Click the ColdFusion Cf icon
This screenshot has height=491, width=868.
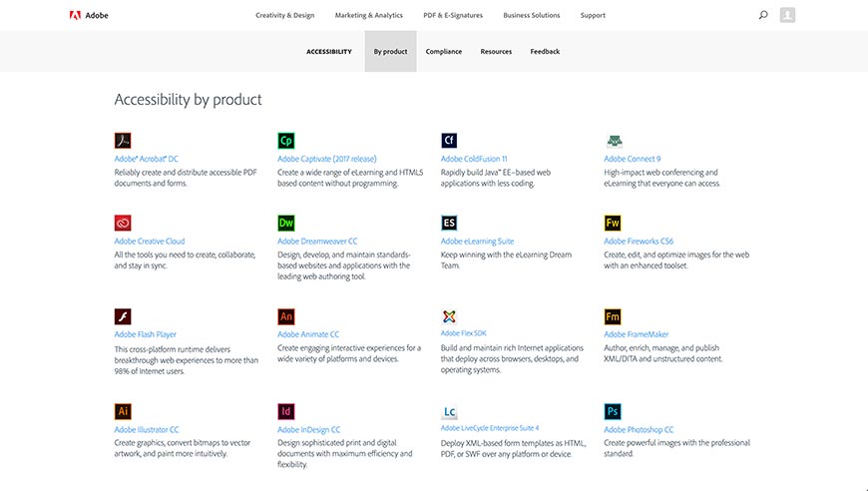coord(449,141)
